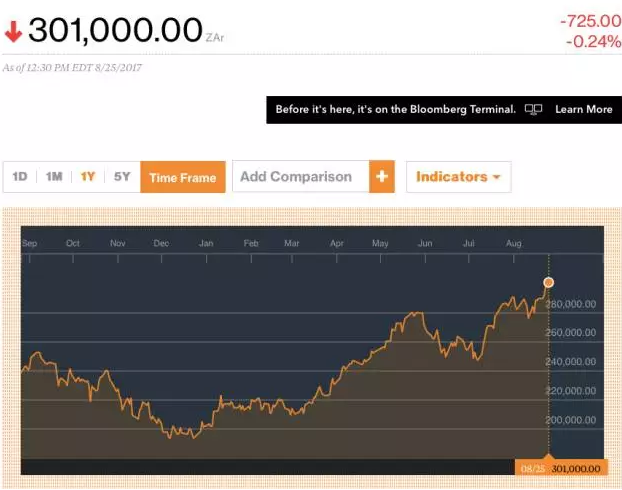
Task: Open the Time Frame selector
Action: click(182, 177)
